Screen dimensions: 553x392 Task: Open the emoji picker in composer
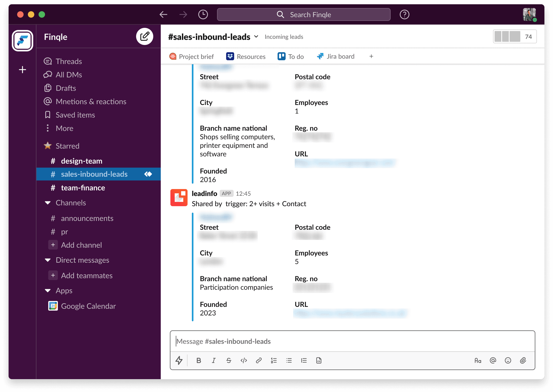(x=508, y=360)
